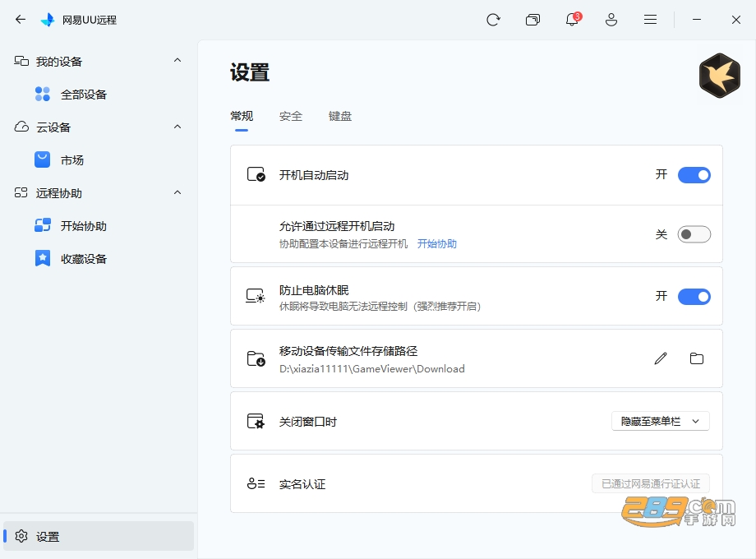Select 设置 at sidebar bottom
Viewport: 756px width, 559px height.
click(x=99, y=536)
